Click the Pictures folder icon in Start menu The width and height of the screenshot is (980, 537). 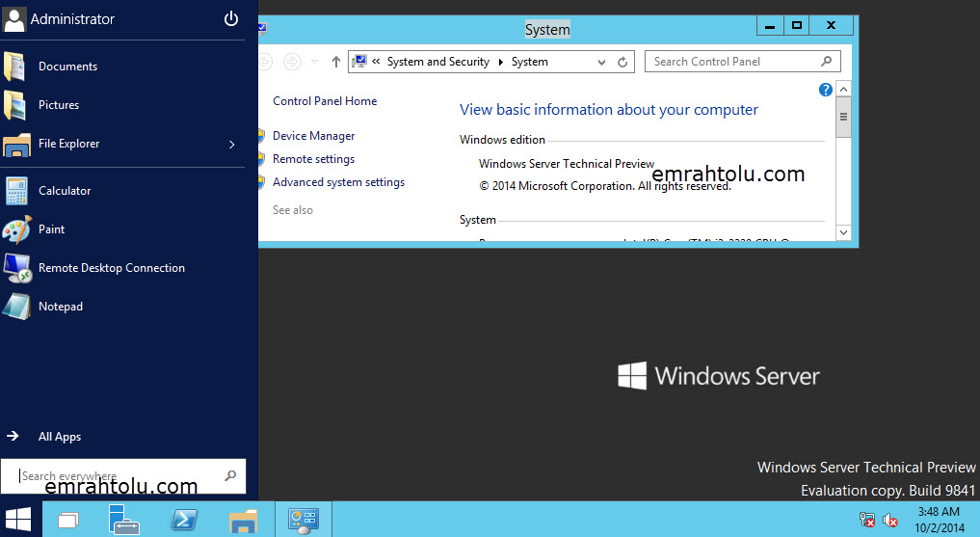point(15,105)
